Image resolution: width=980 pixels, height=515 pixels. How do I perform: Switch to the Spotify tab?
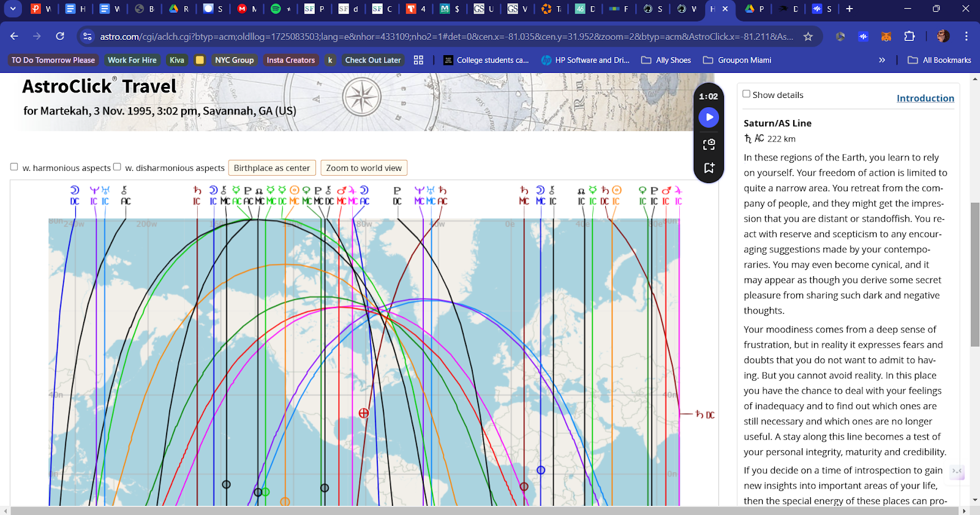click(x=281, y=9)
